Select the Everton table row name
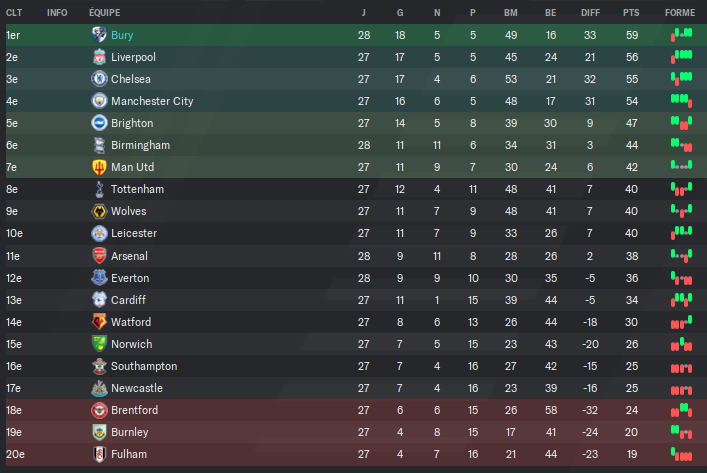The height and width of the screenshot is (473, 707). click(130, 278)
